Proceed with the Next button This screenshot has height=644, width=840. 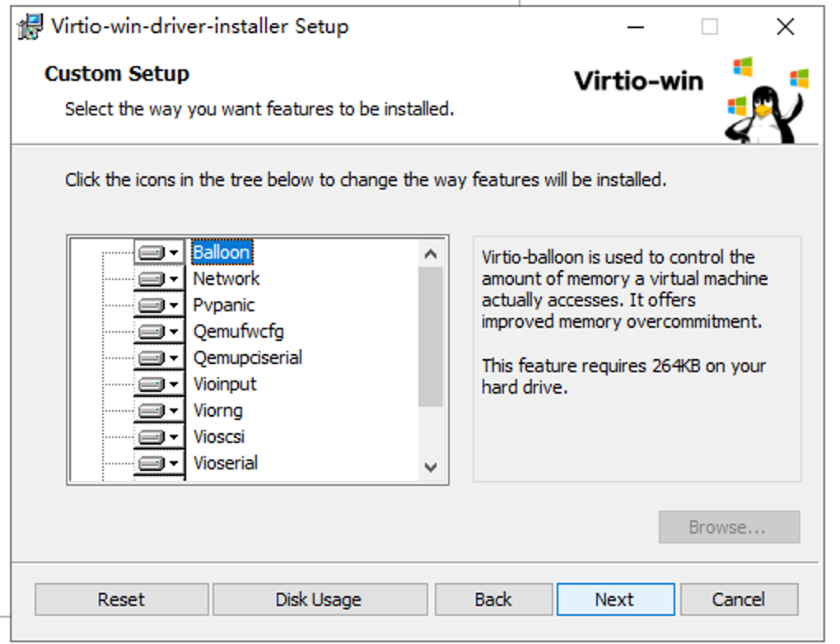[x=615, y=599]
